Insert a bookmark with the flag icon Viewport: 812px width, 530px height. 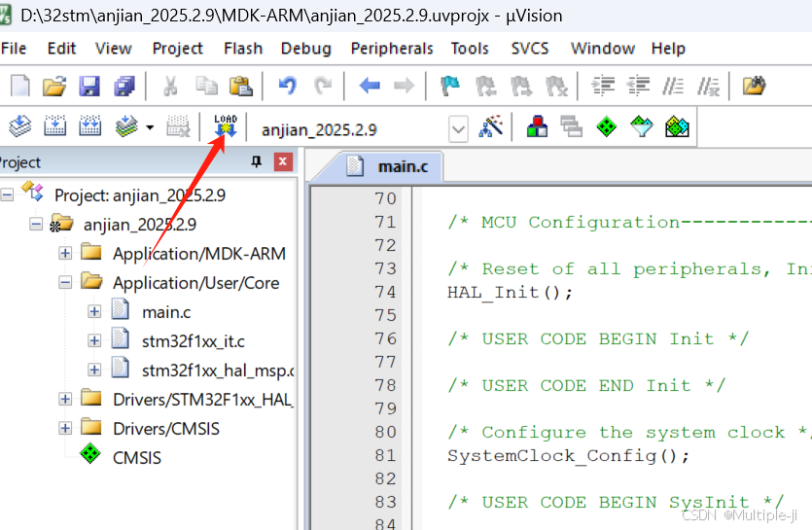point(450,86)
